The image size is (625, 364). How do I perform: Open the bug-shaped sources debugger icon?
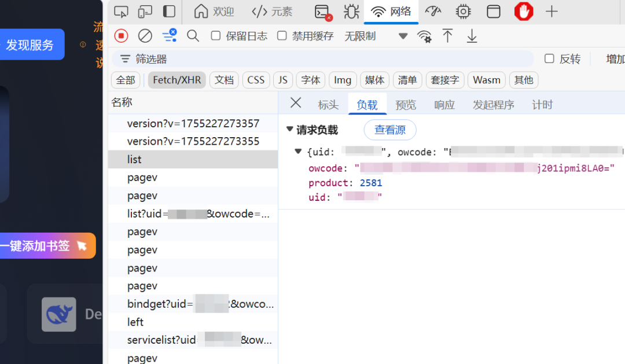(x=351, y=12)
